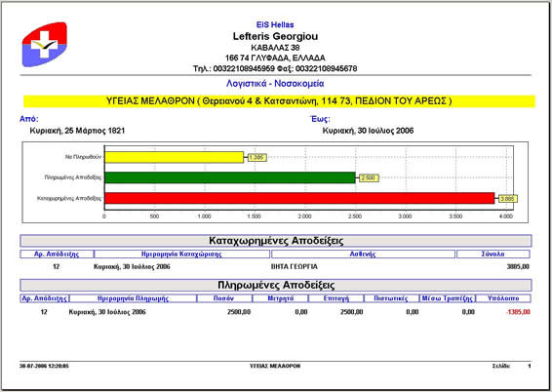Click the 'Μετρητά' column header

pos(280,298)
